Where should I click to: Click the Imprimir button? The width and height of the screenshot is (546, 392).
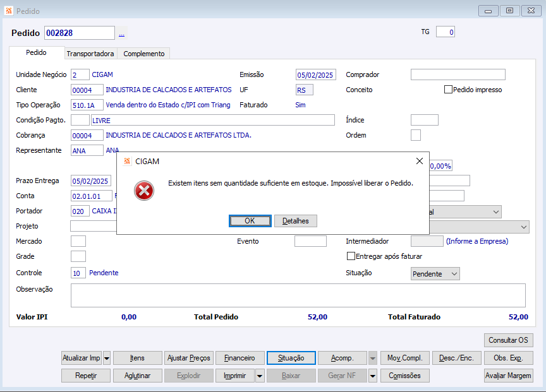pyautogui.click(x=234, y=376)
